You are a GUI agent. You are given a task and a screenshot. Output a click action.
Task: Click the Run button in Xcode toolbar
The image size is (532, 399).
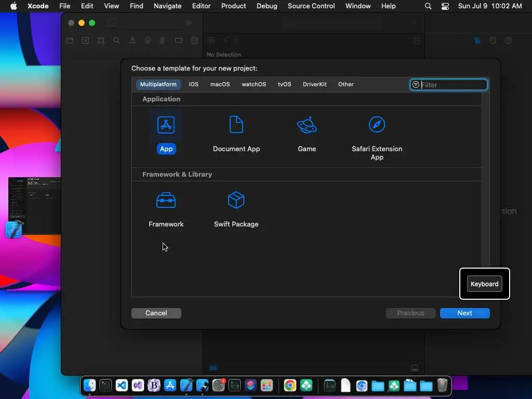189,23
